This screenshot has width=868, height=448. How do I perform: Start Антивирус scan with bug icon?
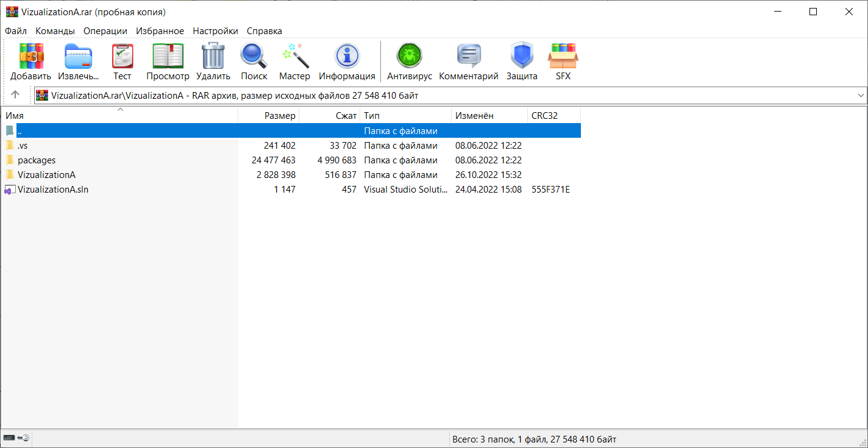pyautogui.click(x=409, y=57)
